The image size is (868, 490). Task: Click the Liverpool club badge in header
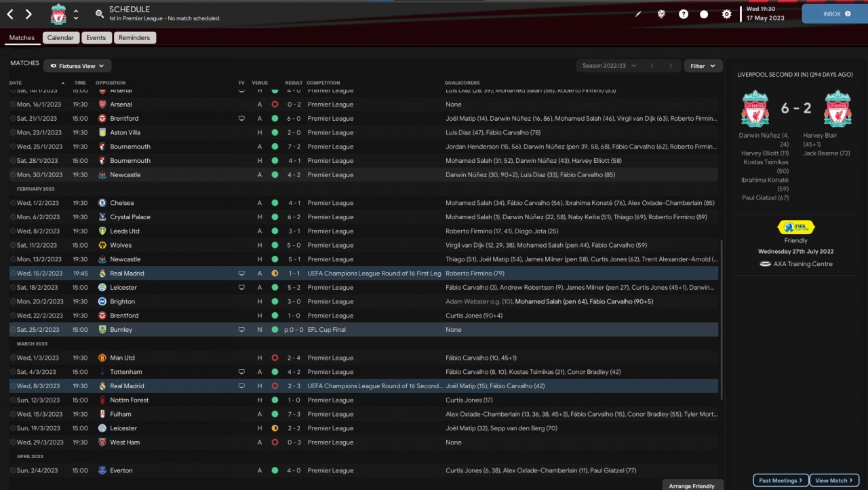pyautogui.click(x=58, y=14)
